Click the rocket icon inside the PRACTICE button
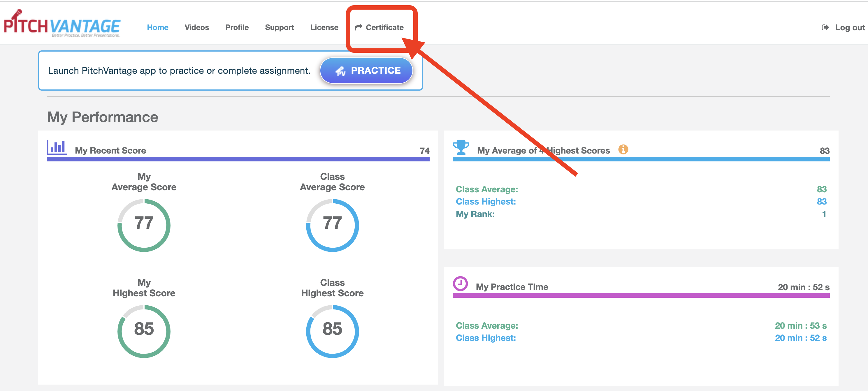Image resolution: width=868 pixels, height=391 pixels. pos(340,71)
